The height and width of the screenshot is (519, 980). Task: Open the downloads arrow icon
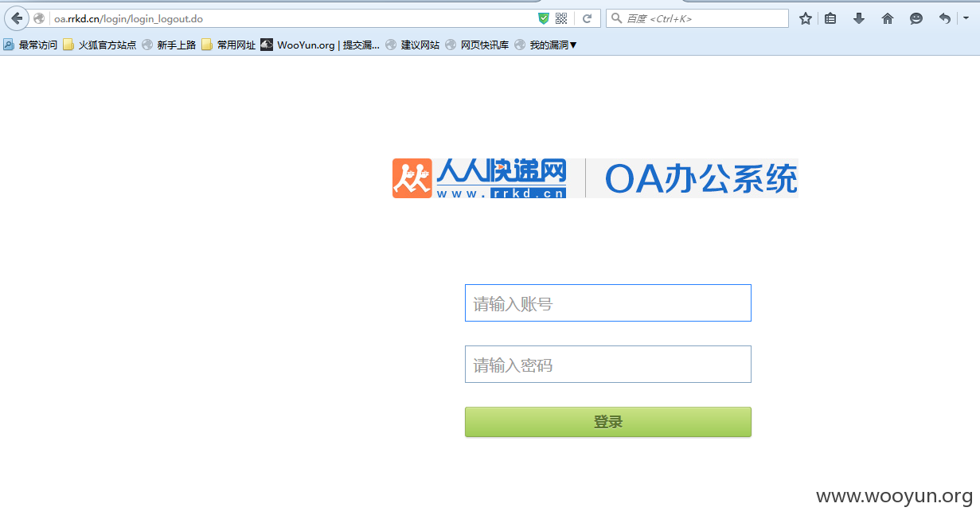point(859,18)
